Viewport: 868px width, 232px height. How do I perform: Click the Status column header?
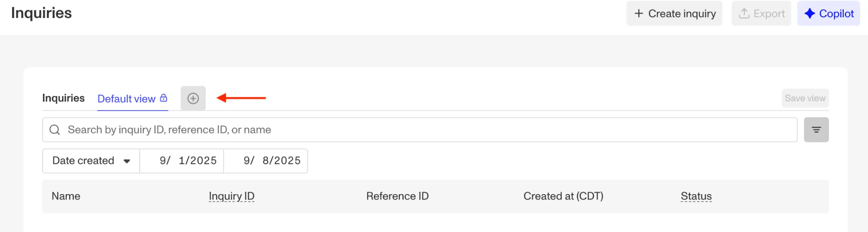pyautogui.click(x=696, y=196)
